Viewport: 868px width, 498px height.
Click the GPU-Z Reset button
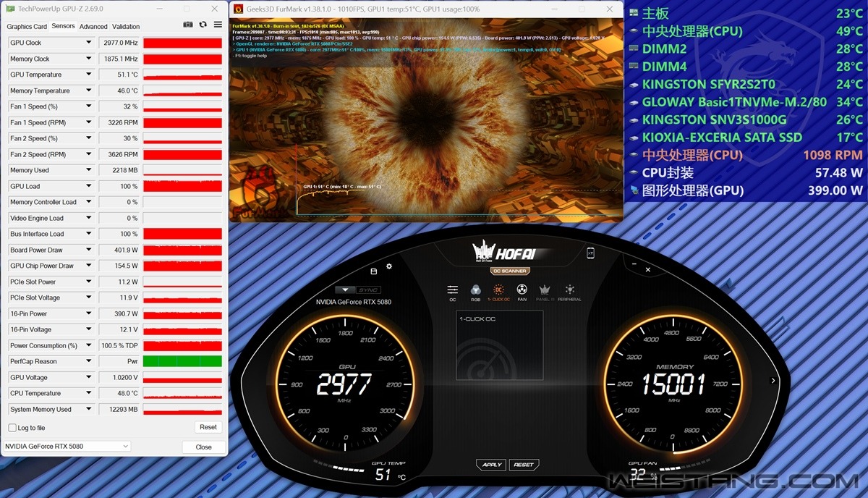(208, 427)
